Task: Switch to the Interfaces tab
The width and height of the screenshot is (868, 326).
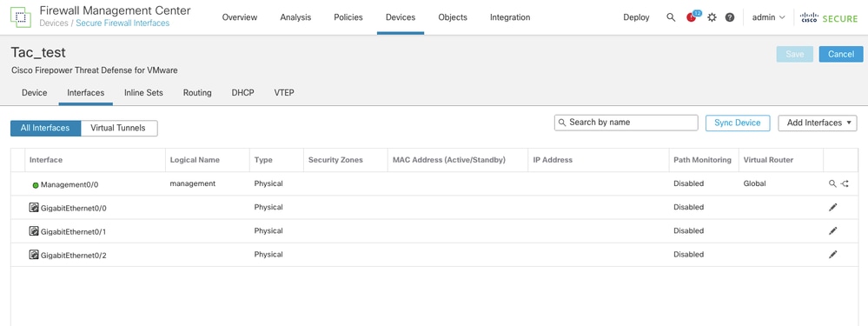Action: [86, 92]
